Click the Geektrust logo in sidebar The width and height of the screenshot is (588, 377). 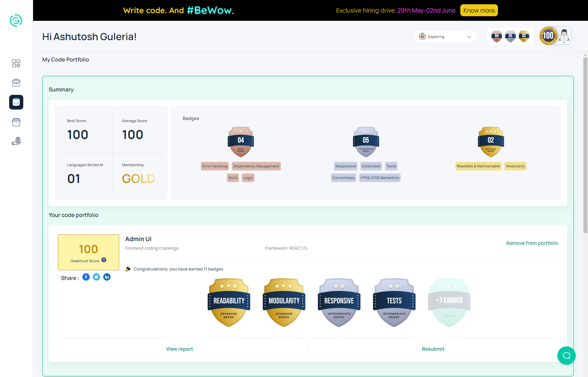tap(16, 21)
